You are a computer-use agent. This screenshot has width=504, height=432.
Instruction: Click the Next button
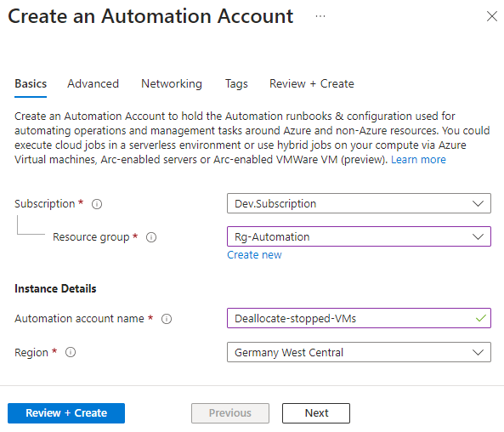tap(316, 413)
